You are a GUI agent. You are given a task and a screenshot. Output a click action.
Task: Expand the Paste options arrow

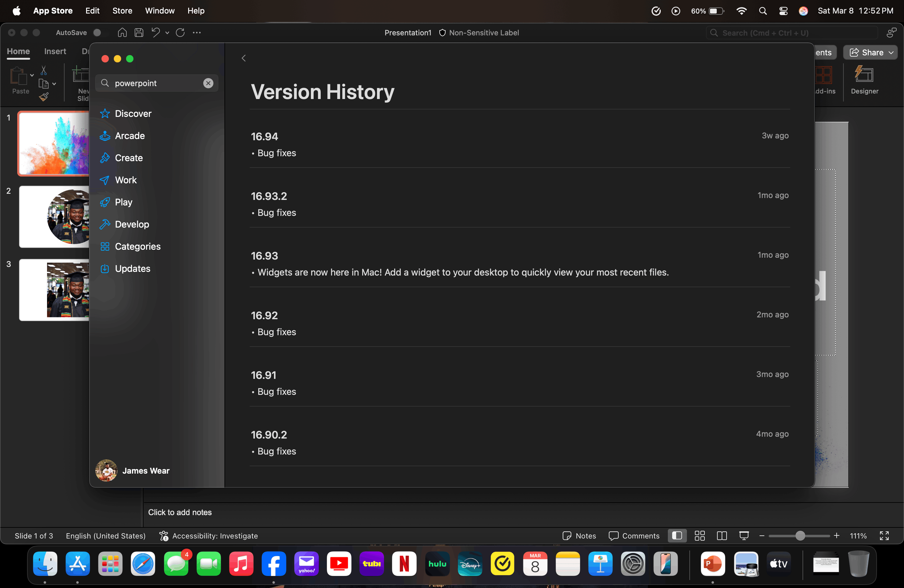coord(32,75)
